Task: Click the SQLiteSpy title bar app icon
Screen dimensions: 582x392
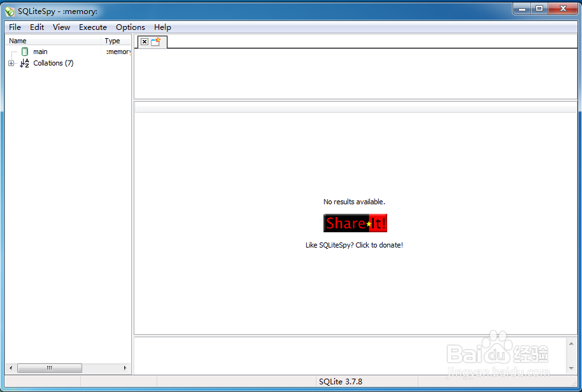Action: (x=10, y=11)
